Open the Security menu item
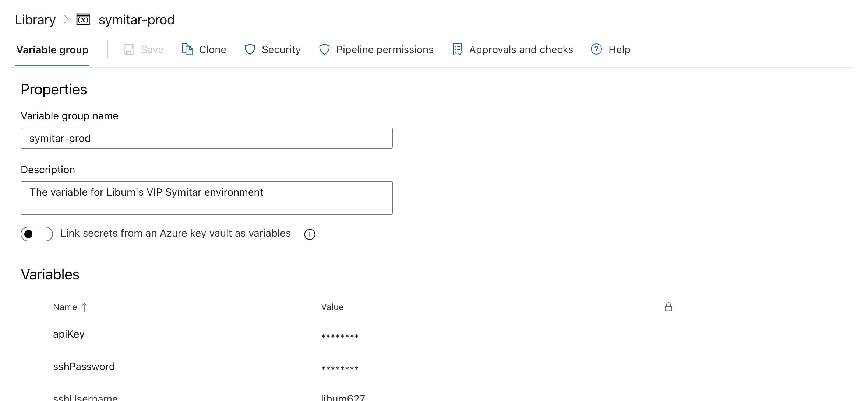 281,49
